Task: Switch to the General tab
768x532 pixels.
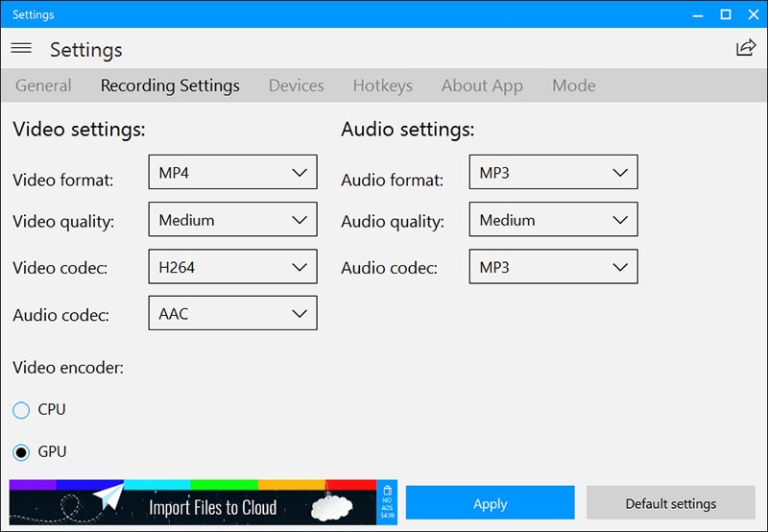Action: point(43,85)
